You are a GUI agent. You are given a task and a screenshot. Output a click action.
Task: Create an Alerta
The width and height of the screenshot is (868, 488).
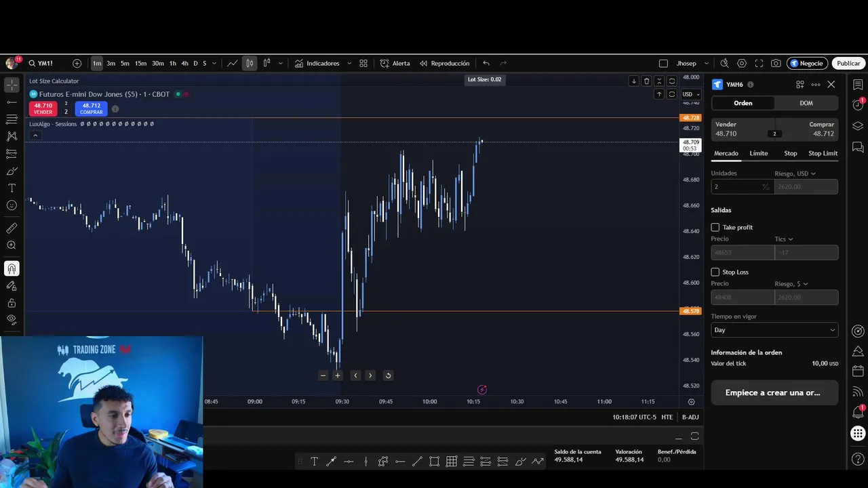click(x=395, y=63)
